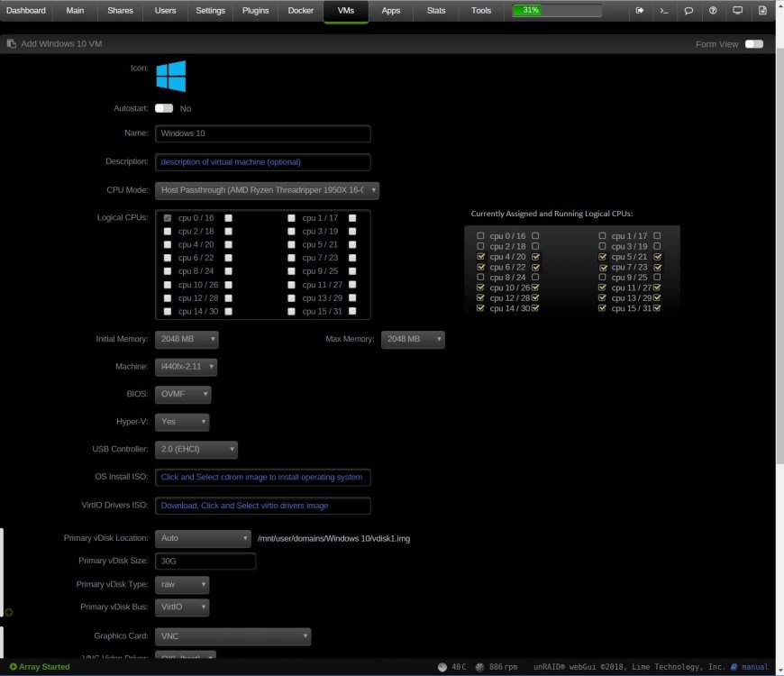Image resolution: width=784 pixels, height=676 pixels.
Task: Open the terminal icon in top bar
Action: pos(664,11)
